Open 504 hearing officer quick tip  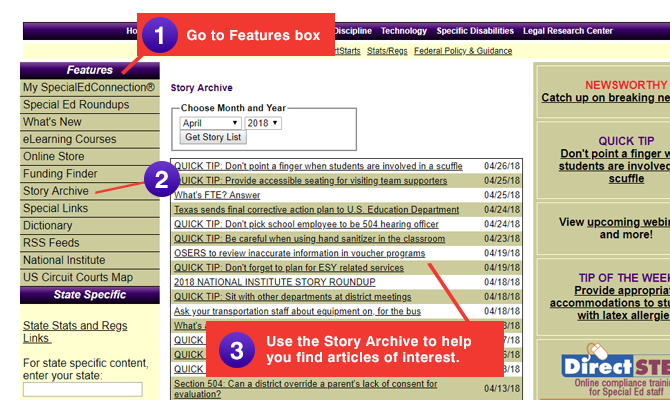(x=306, y=224)
